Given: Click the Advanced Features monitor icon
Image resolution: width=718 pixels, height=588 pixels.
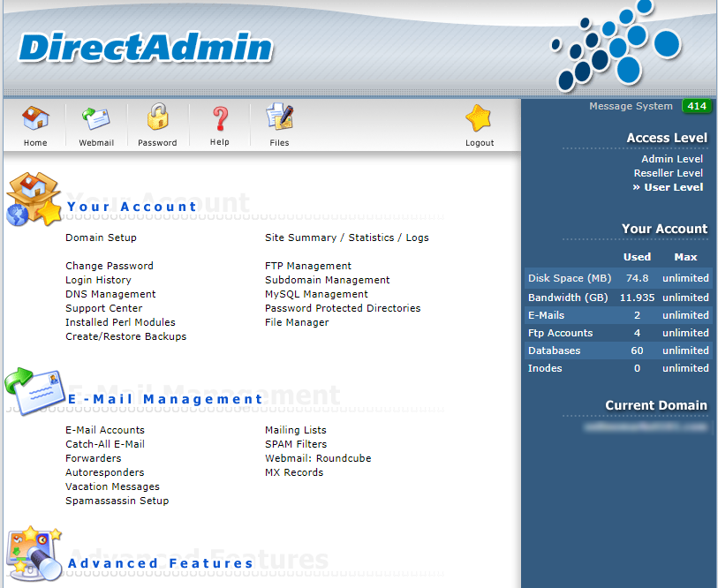Looking at the screenshot, I should click(x=34, y=554).
